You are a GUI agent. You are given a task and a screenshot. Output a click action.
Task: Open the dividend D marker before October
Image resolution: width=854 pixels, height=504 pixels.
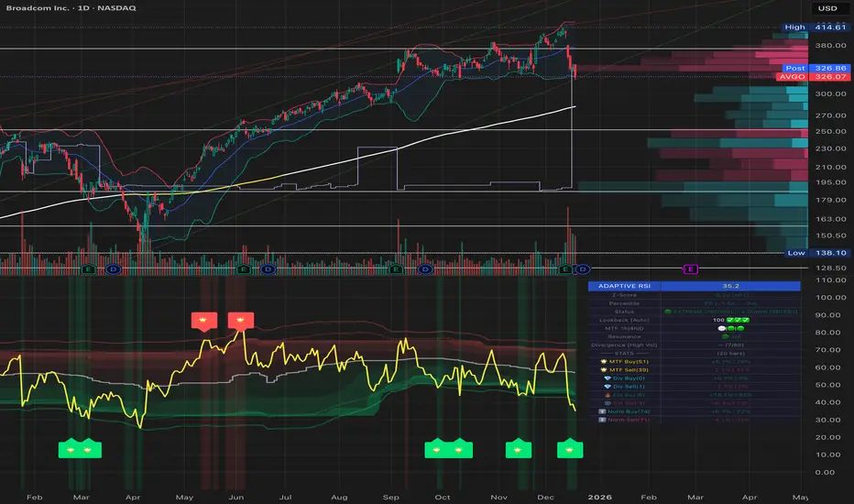click(x=425, y=269)
